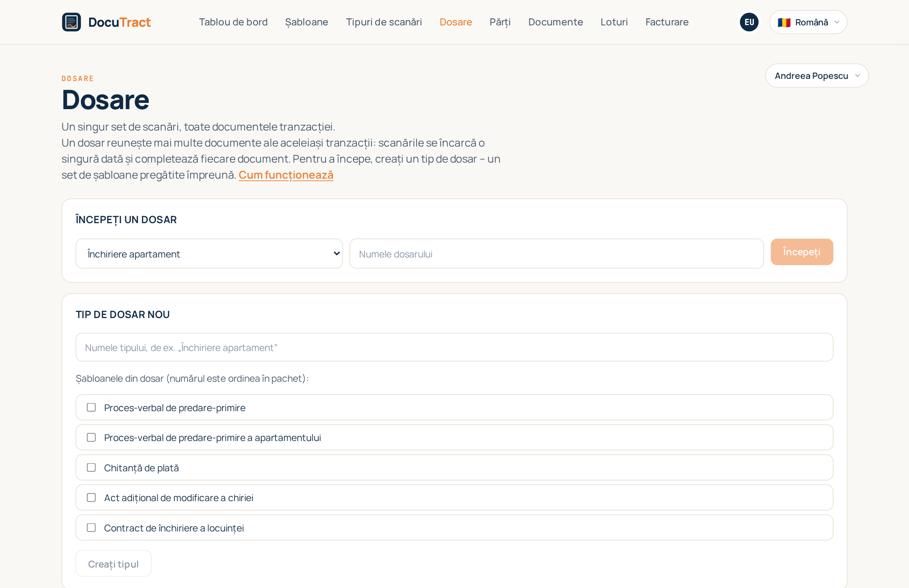
Task: Follow the Cum funcționează link
Action: [x=286, y=175]
